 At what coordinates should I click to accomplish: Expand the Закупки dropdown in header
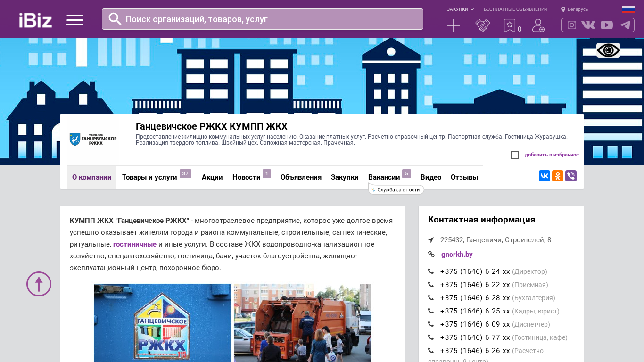460,9
